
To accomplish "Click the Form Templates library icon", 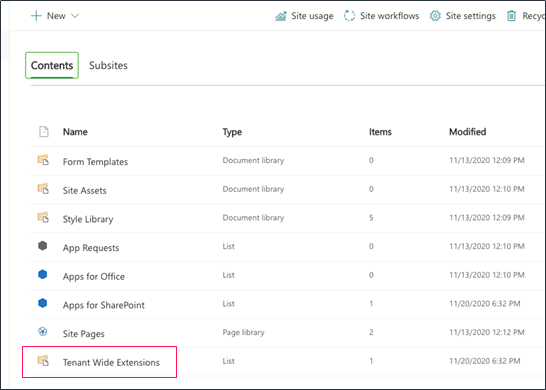I will (x=43, y=160).
